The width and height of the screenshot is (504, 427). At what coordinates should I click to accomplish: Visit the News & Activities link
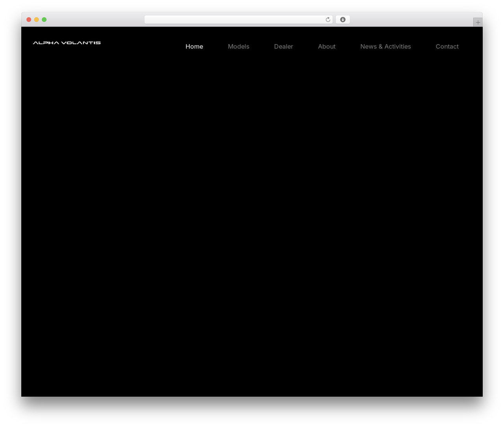point(385,46)
